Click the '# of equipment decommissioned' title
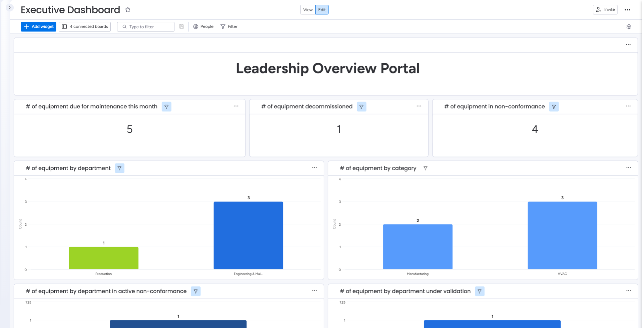 (307, 107)
